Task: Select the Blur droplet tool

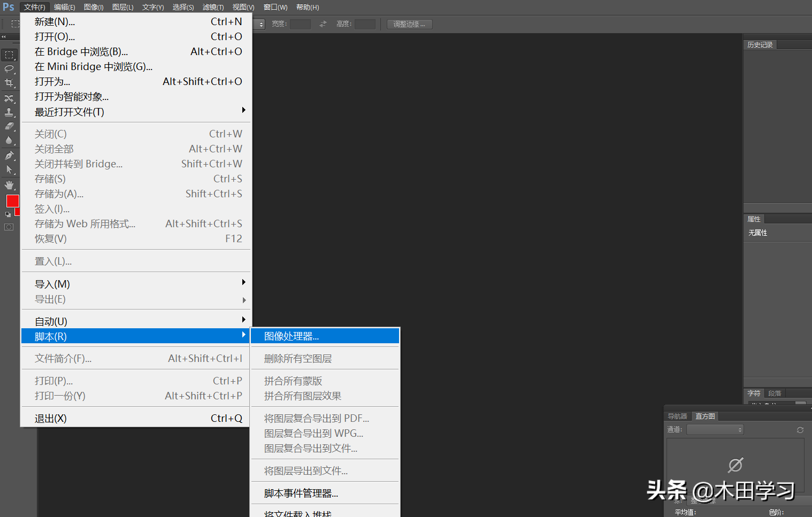Action: 9,140
